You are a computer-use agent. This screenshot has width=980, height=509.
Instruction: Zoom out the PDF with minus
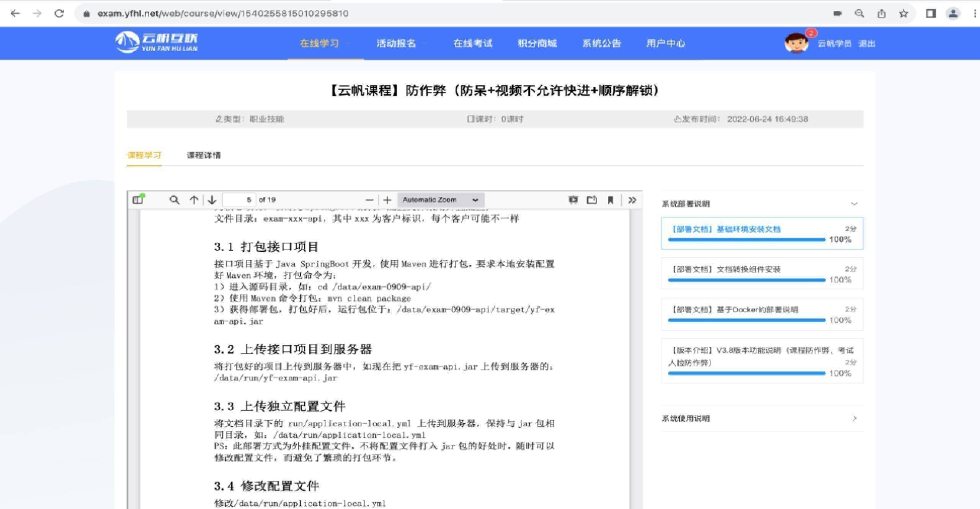point(369,200)
